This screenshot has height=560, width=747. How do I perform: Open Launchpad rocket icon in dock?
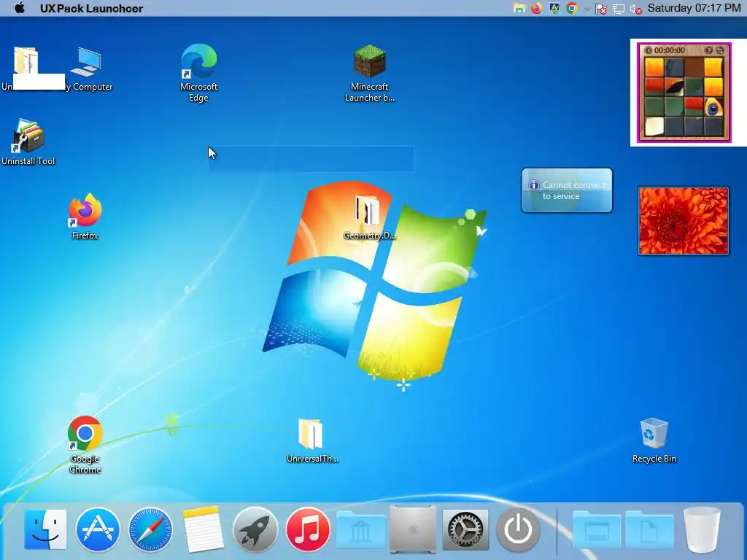[255, 529]
